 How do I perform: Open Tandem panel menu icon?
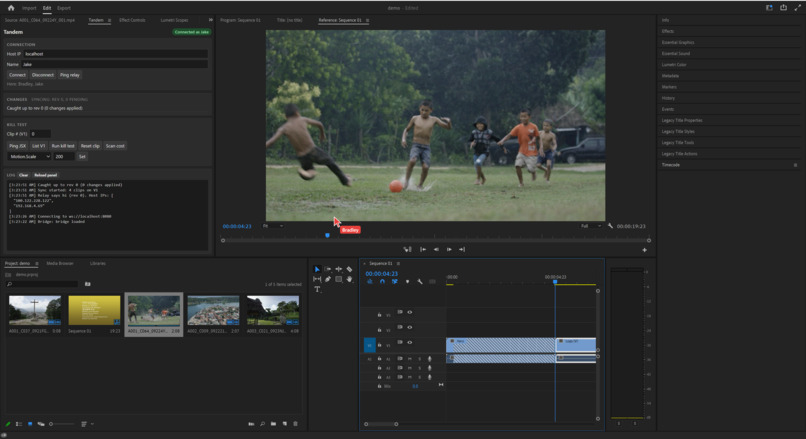pos(109,20)
